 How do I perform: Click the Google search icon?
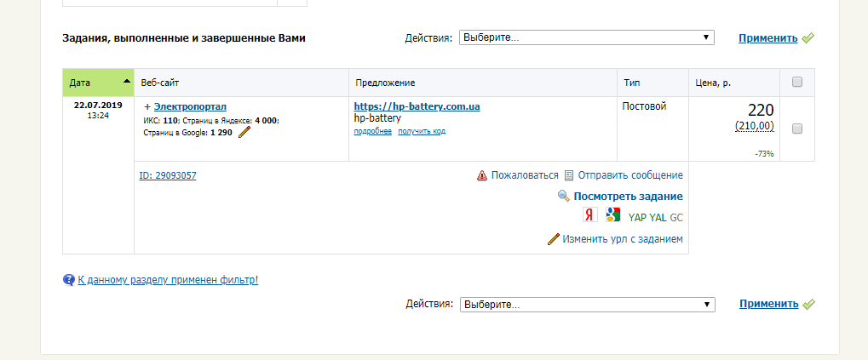pos(612,215)
